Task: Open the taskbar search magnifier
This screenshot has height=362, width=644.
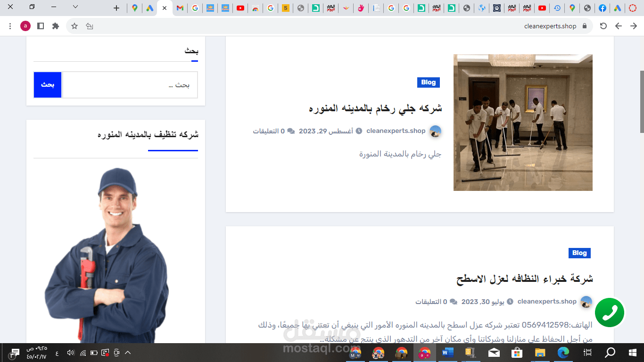Action: point(610,353)
